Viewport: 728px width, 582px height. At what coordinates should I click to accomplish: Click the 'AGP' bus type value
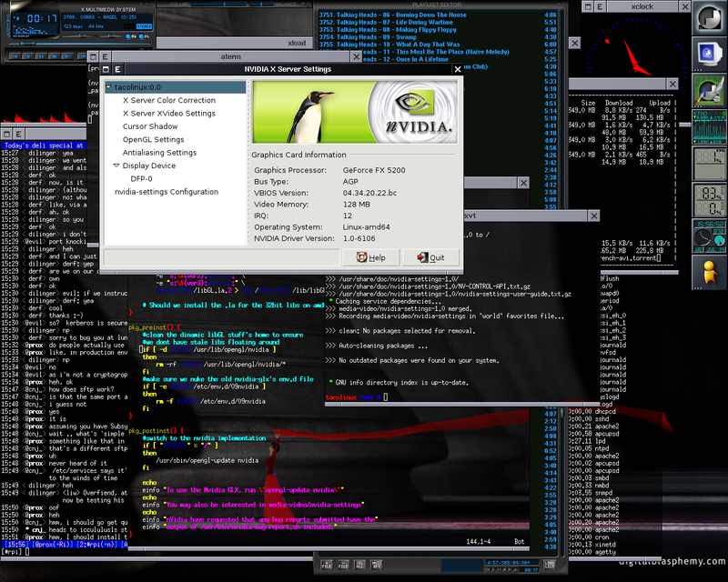click(350, 182)
